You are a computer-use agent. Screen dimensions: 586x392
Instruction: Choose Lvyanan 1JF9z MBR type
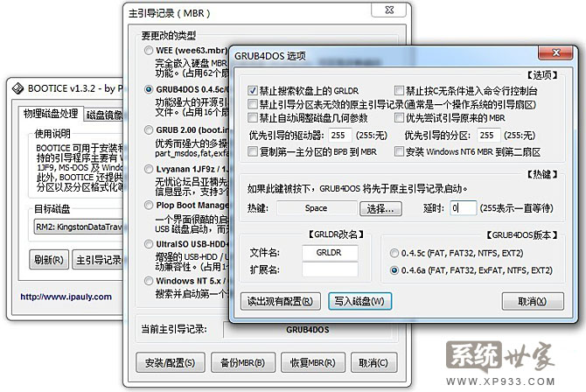[149, 169]
